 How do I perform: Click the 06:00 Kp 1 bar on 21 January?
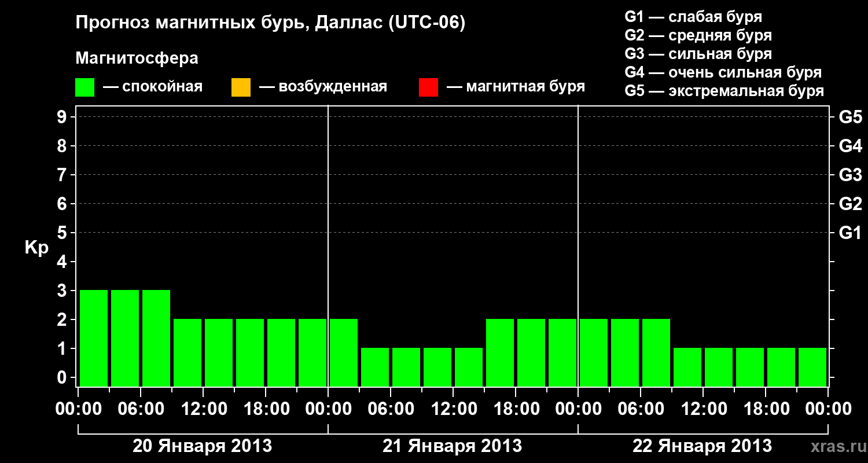pyautogui.click(x=406, y=367)
